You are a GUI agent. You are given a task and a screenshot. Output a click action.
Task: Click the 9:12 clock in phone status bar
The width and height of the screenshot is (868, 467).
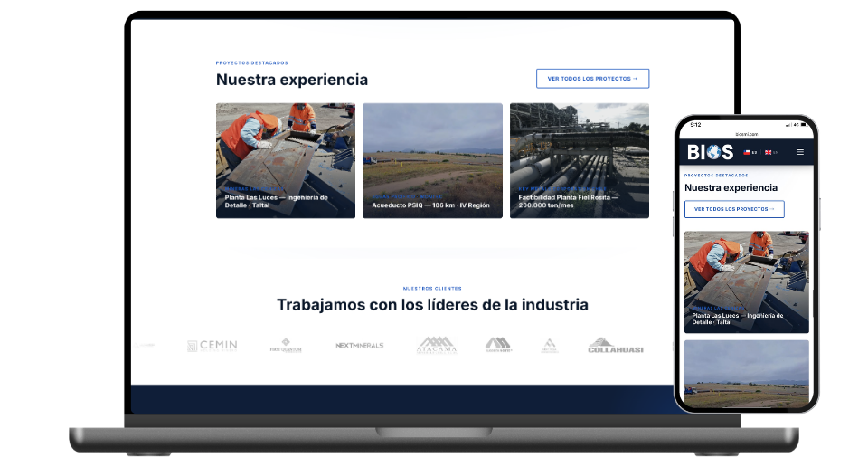pyautogui.click(x=696, y=125)
